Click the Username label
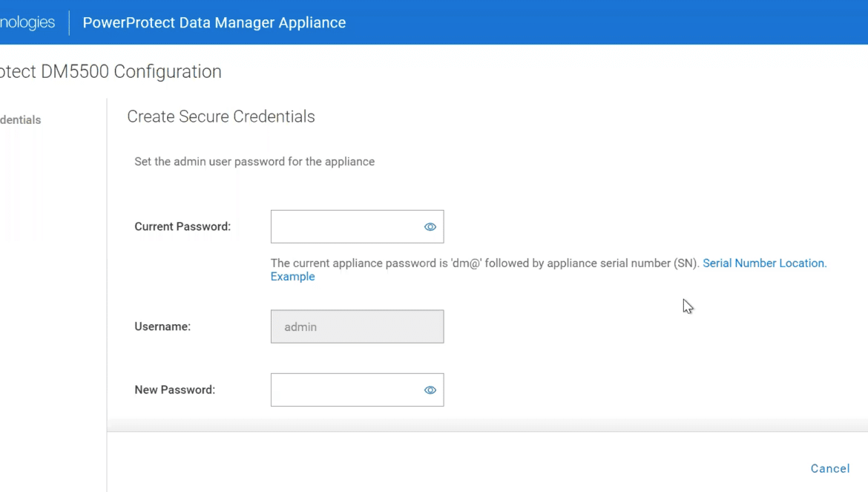Screen dimensions: 868x492 [x=162, y=327]
